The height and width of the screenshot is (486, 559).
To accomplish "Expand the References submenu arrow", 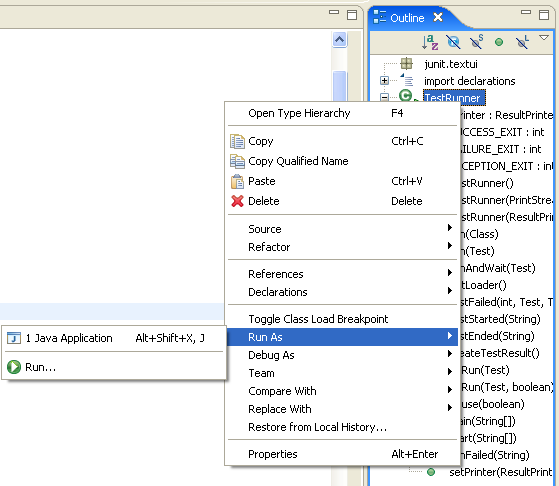I will [450, 273].
